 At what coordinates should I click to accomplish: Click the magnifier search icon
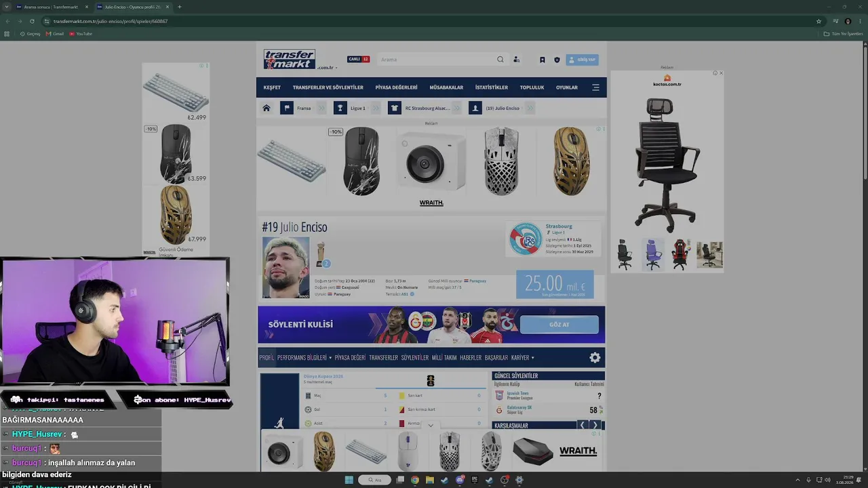point(500,60)
